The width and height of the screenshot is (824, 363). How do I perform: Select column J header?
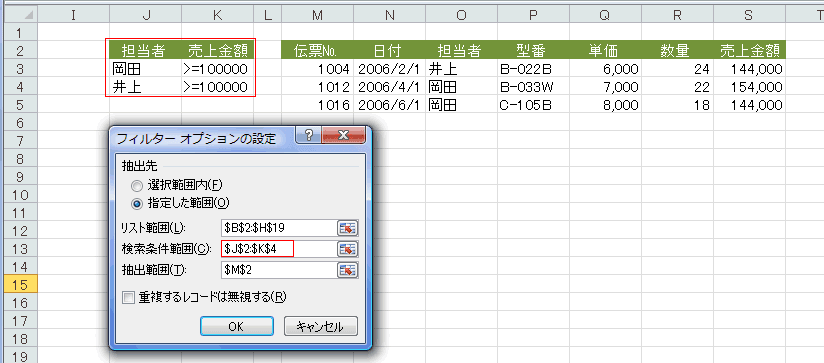click(x=146, y=16)
